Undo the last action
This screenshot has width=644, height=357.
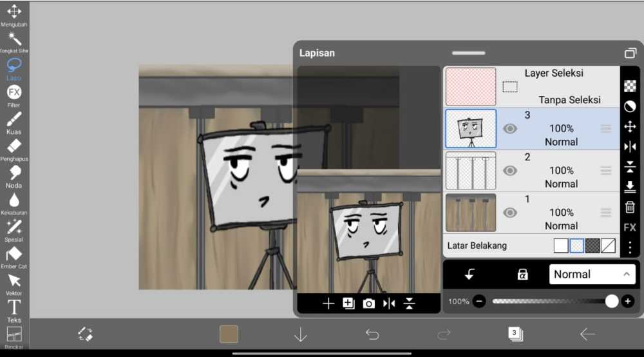[372, 334]
